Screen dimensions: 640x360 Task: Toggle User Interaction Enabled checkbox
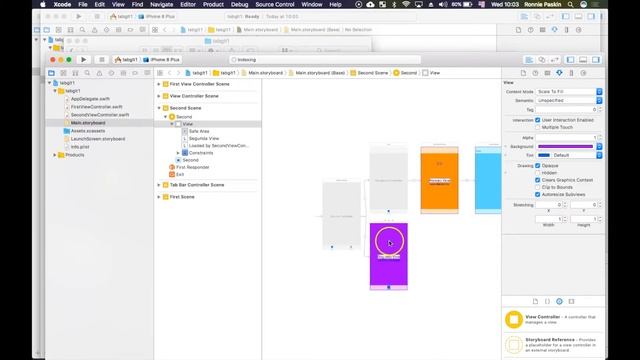click(538, 120)
